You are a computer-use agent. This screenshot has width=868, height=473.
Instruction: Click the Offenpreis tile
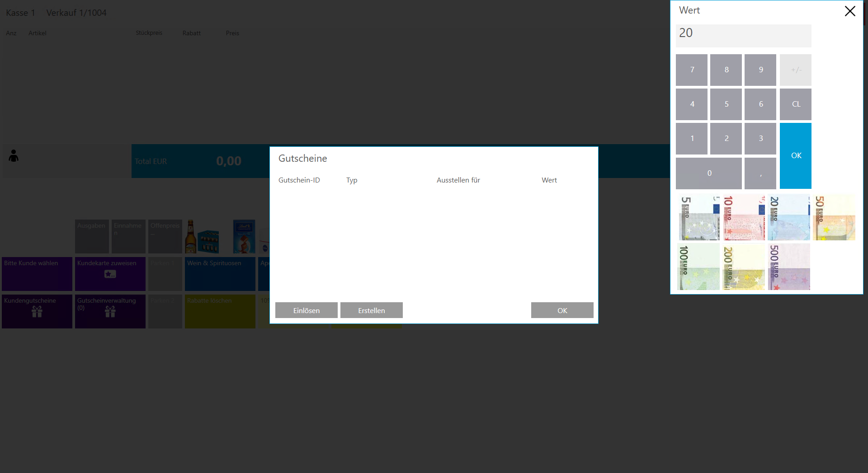(165, 236)
